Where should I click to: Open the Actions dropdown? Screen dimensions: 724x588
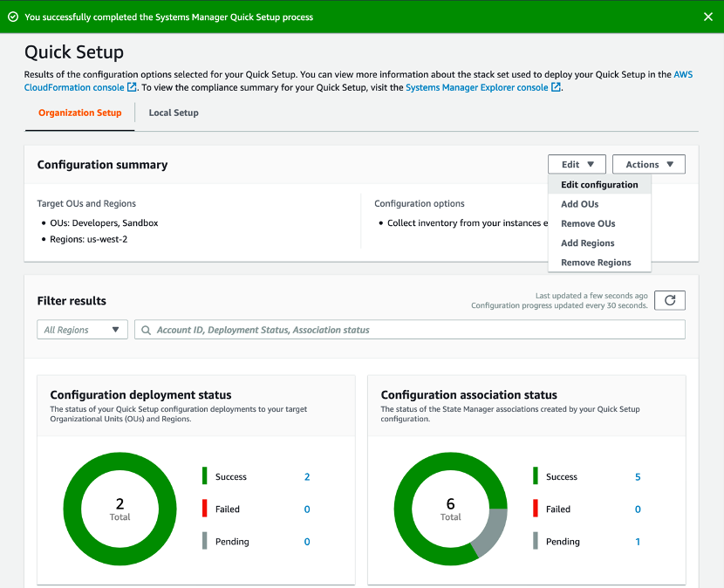pos(648,164)
